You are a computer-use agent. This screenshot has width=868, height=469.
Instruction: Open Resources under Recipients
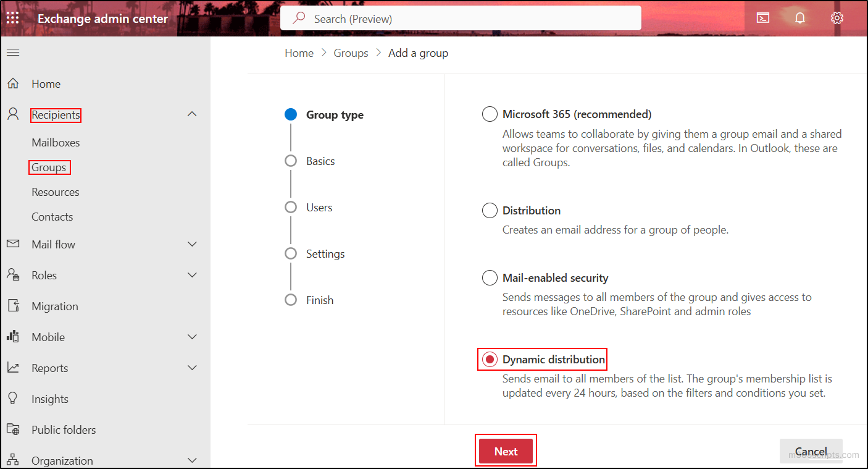[56, 192]
